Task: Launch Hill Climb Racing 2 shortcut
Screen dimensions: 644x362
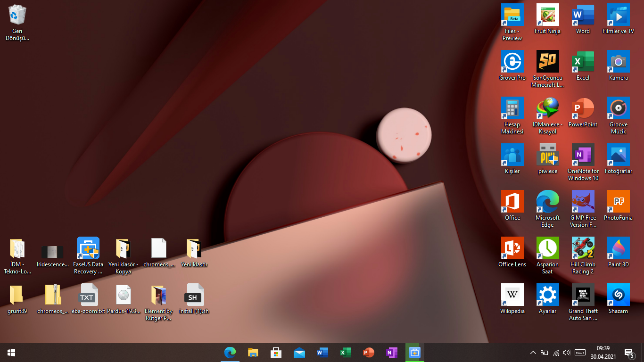Action: click(x=583, y=255)
